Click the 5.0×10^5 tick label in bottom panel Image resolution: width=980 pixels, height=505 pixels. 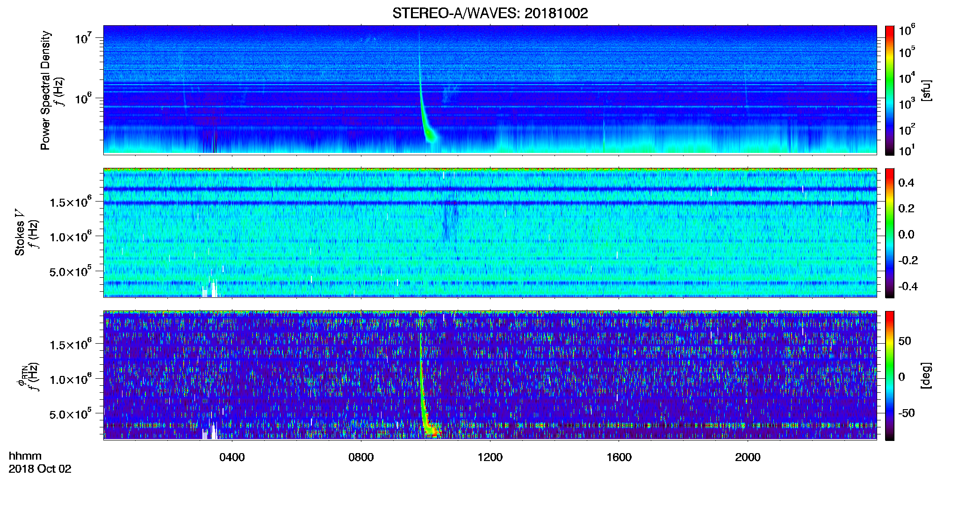pos(70,414)
